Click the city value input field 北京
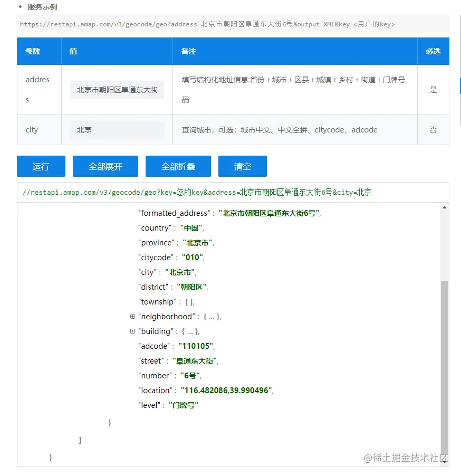This screenshot has height=476, width=461. tap(117, 130)
